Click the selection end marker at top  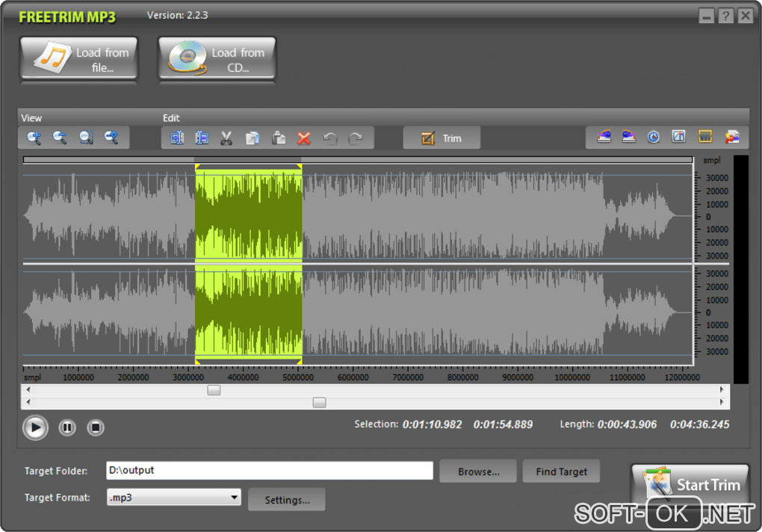pyautogui.click(x=300, y=167)
